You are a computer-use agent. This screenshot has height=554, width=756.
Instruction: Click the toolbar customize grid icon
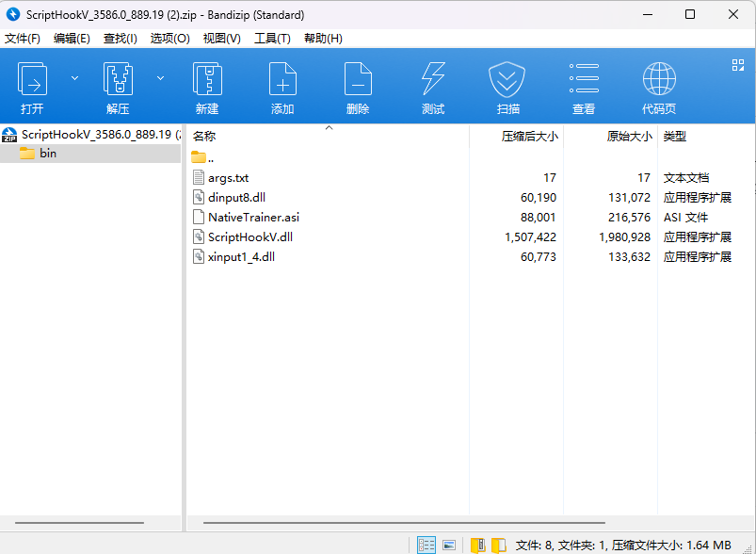pos(738,65)
